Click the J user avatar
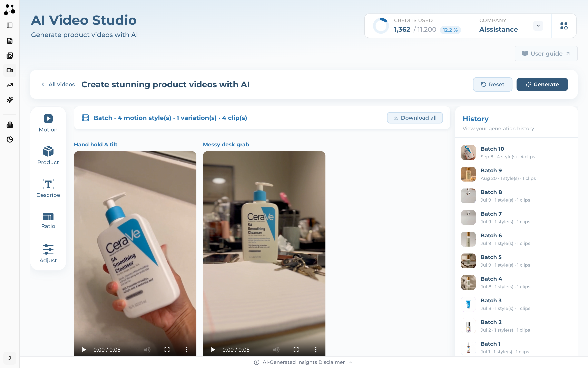Screen dimensions: 588x368 click(10, 358)
